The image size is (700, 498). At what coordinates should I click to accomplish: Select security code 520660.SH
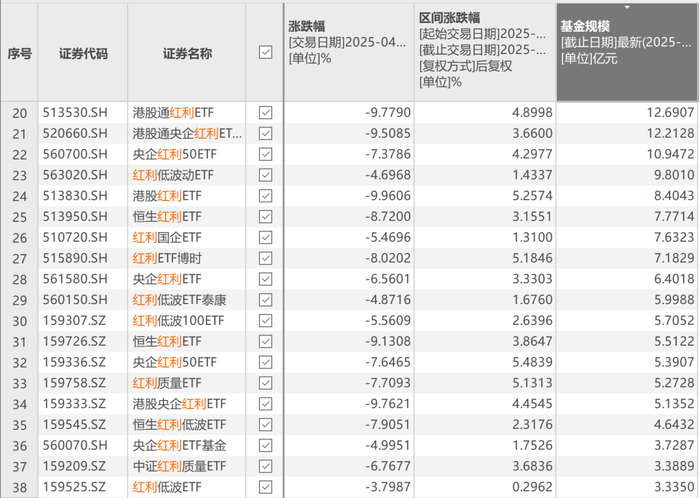click(75, 133)
